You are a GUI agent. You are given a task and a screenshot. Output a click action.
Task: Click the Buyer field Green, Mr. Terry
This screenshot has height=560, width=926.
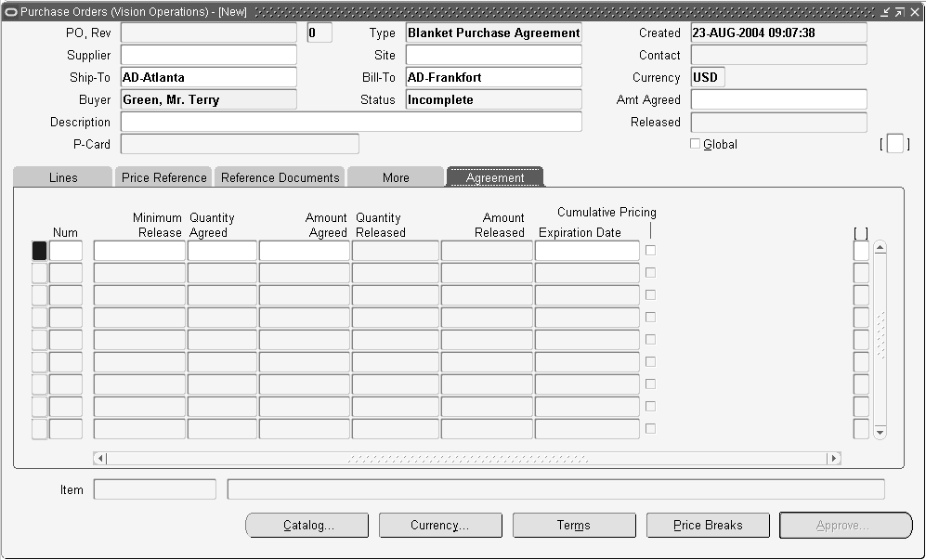coord(208,99)
